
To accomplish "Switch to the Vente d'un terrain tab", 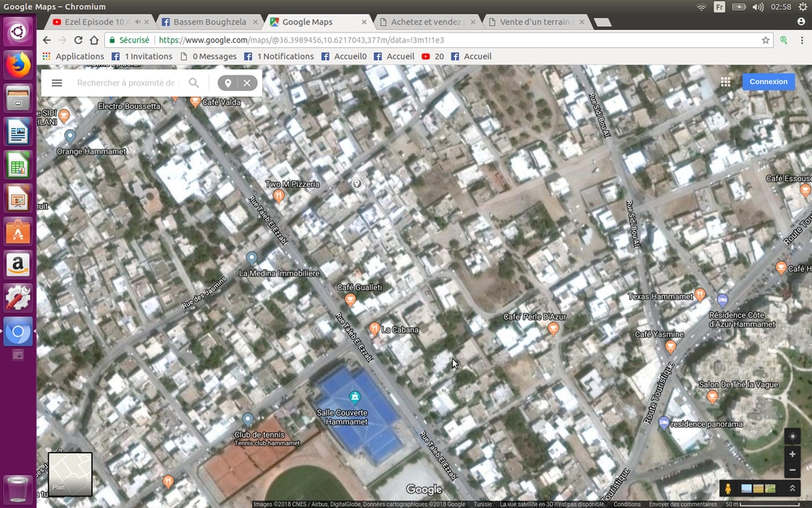I will click(536, 22).
